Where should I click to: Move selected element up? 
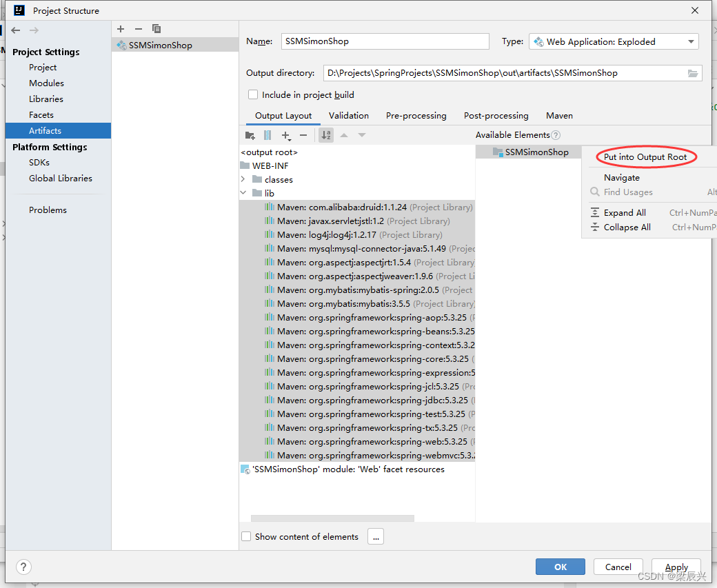pyautogui.click(x=344, y=135)
